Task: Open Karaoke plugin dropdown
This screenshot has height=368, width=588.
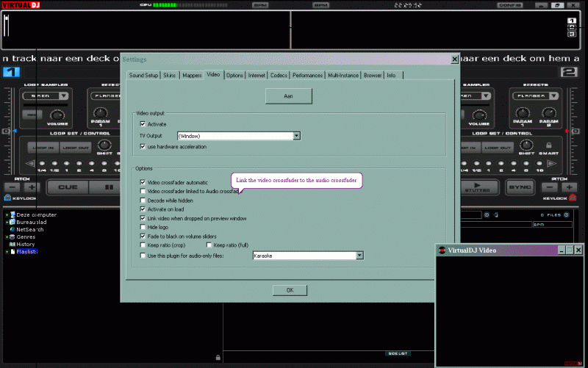Action: click(x=359, y=256)
